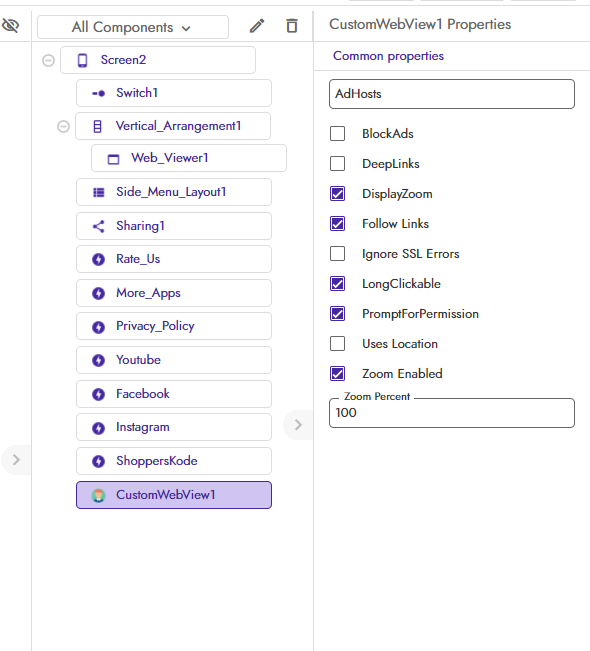Expand the Common properties section

click(388, 56)
